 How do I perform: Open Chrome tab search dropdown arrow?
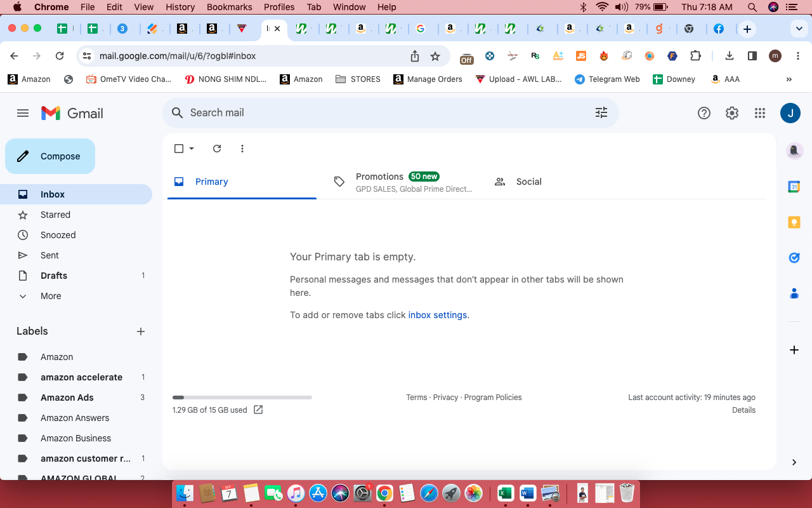coord(798,29)
